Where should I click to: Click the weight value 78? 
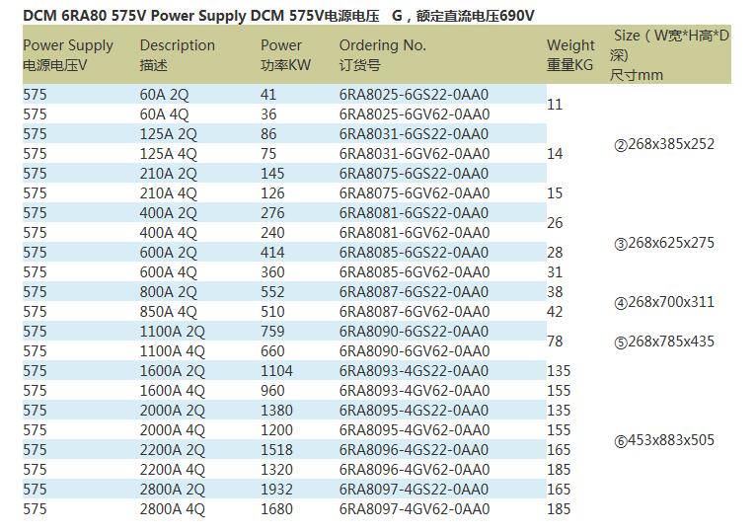pyautogui.click(x=555, y=341)
